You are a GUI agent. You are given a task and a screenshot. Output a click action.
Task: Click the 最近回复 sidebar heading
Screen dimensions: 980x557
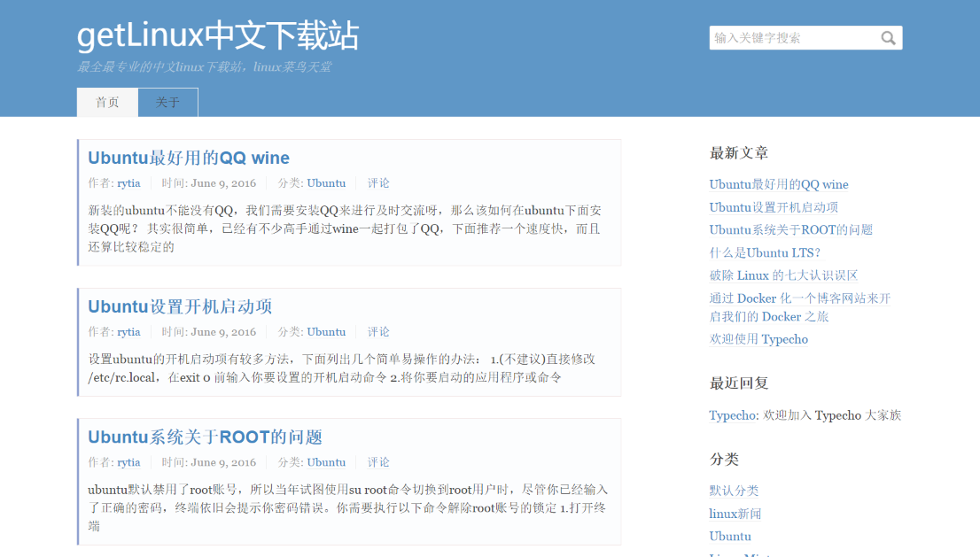(x=739, y=383)
